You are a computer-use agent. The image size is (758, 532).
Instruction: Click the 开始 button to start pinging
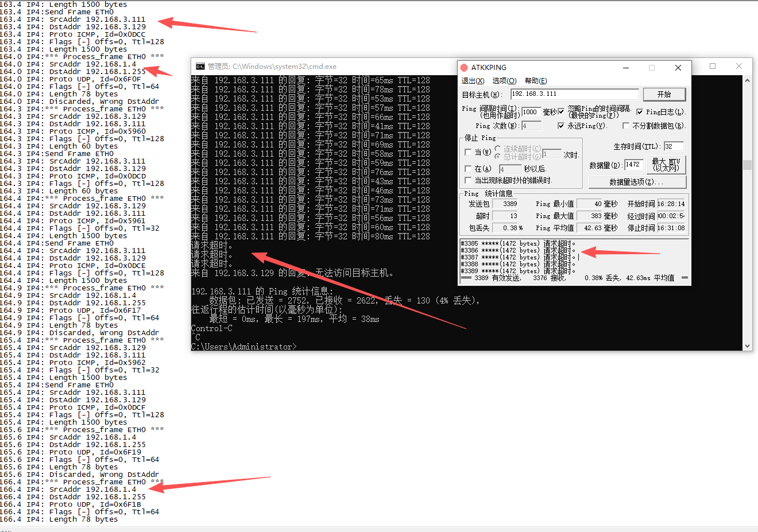(664, 94)
